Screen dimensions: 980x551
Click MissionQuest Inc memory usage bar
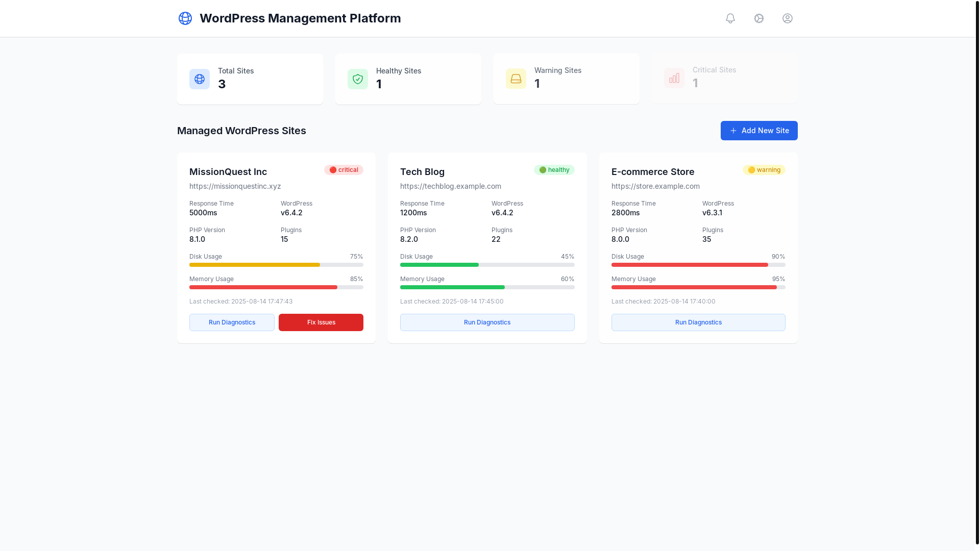pyautogui.click(x=276, y=287)
